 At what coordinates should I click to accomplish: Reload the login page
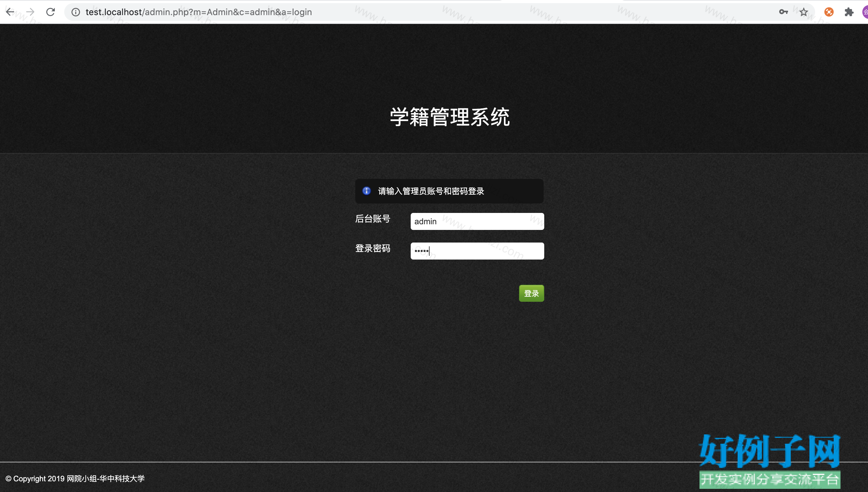click(x=51, y=12)
